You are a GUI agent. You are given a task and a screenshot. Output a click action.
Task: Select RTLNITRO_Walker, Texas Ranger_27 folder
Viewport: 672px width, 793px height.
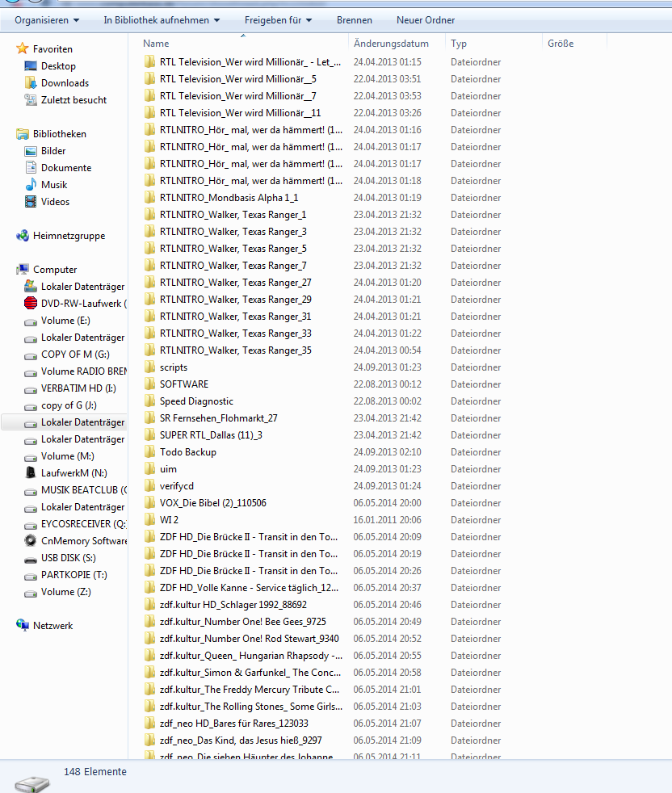(235, 283)
